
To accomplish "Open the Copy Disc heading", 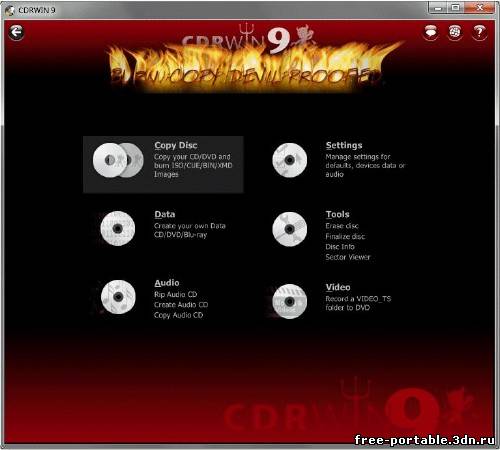I will pyautogui.click(x=176, y=146).
